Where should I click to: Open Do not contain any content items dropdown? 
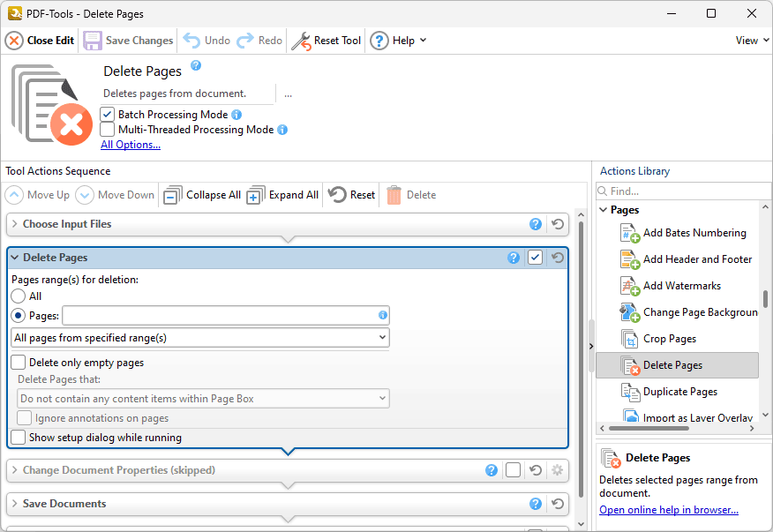204,399
